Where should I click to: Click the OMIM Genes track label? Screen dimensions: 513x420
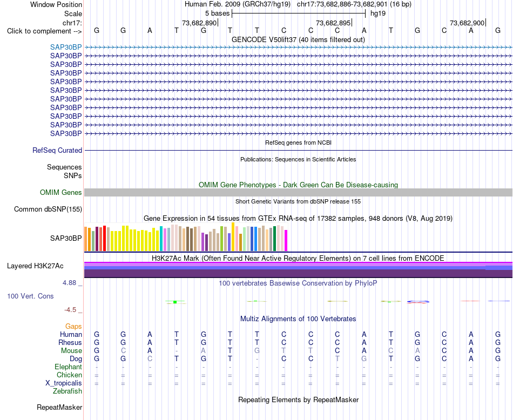point(60,192)
